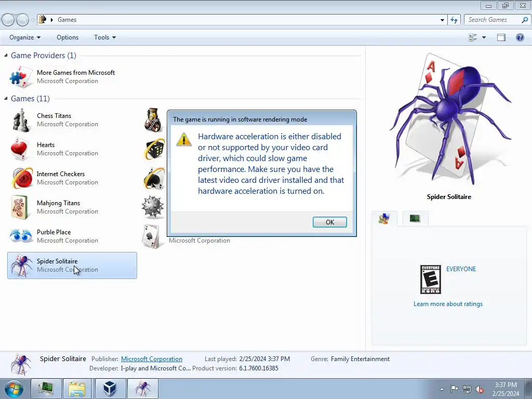Click the warning triangle icon in dialog
Image resolution: width=532 pixels, height=399 pixels.
[x=184, y=139]
